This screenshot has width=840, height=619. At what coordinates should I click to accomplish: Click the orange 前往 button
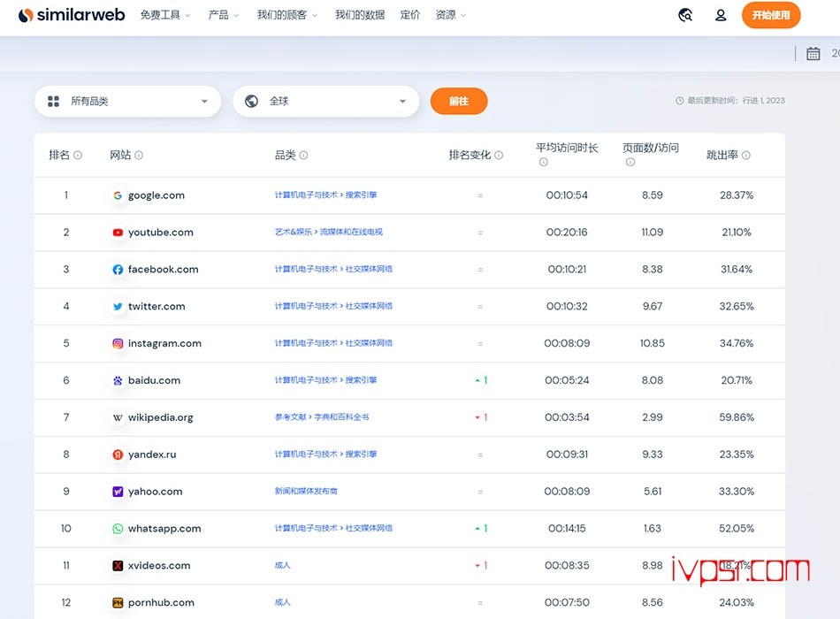459,102
